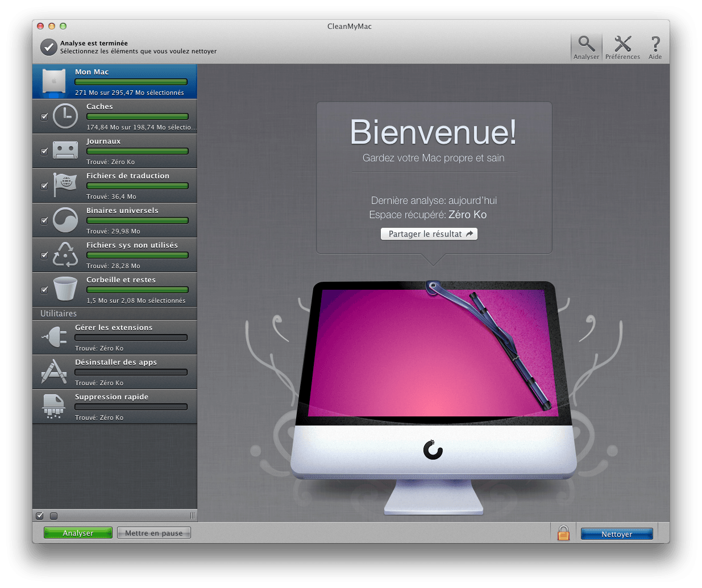Click the blue Nettoyer button

coord(617,534)
